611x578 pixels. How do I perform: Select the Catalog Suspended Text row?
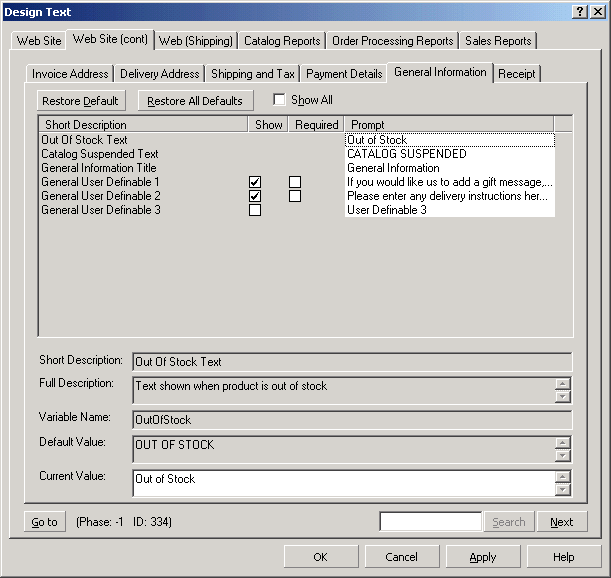point(100,154)
